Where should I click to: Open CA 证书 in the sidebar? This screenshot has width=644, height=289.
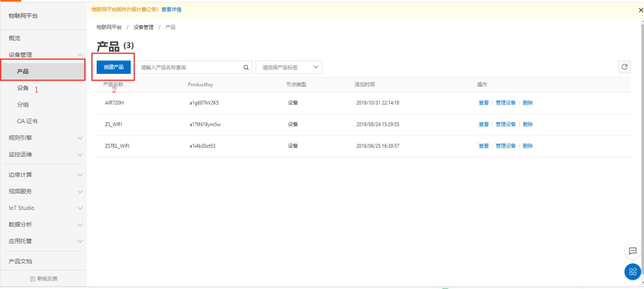click(27, 121)
